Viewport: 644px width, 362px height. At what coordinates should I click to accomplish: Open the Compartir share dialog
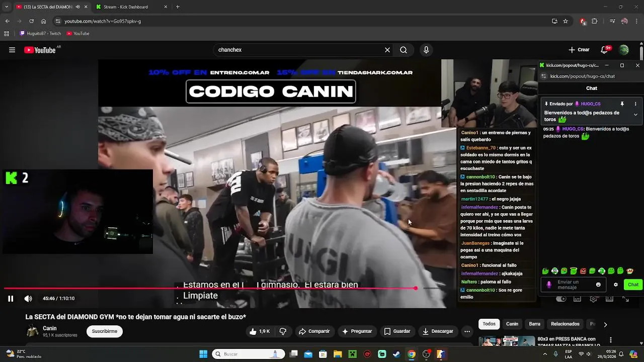click(x=314, y=331)
